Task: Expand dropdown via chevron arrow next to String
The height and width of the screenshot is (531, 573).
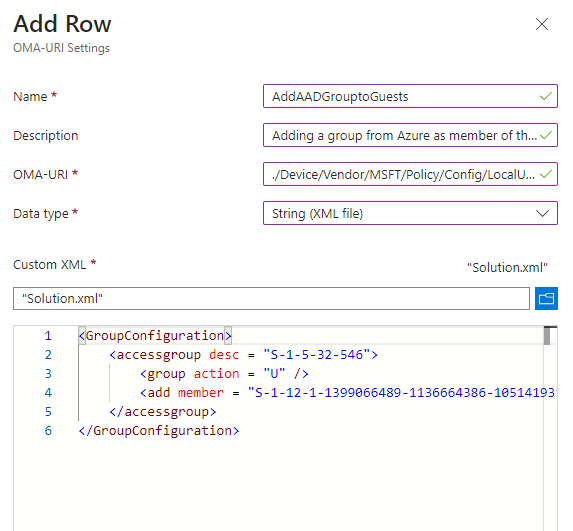Action: pos(542,213)
